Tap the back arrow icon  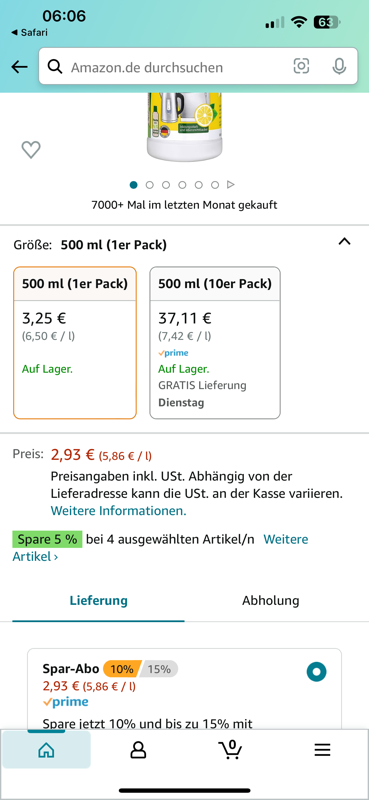[x=19, y=67]
